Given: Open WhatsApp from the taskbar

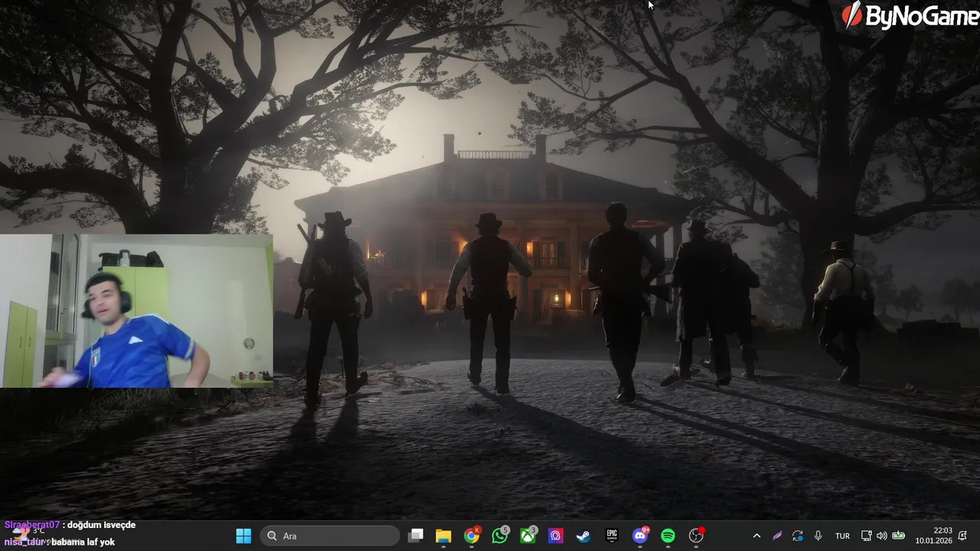Looking at the screenshot, I should point(500,536).
